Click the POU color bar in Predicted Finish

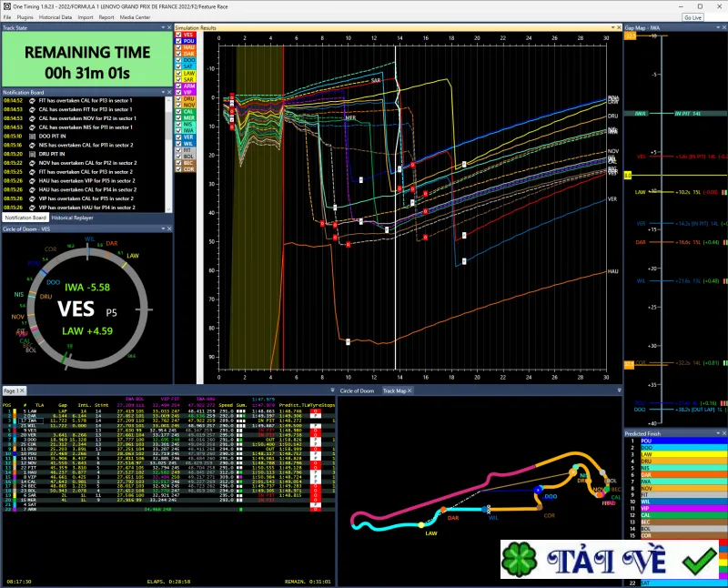[684, 441]
